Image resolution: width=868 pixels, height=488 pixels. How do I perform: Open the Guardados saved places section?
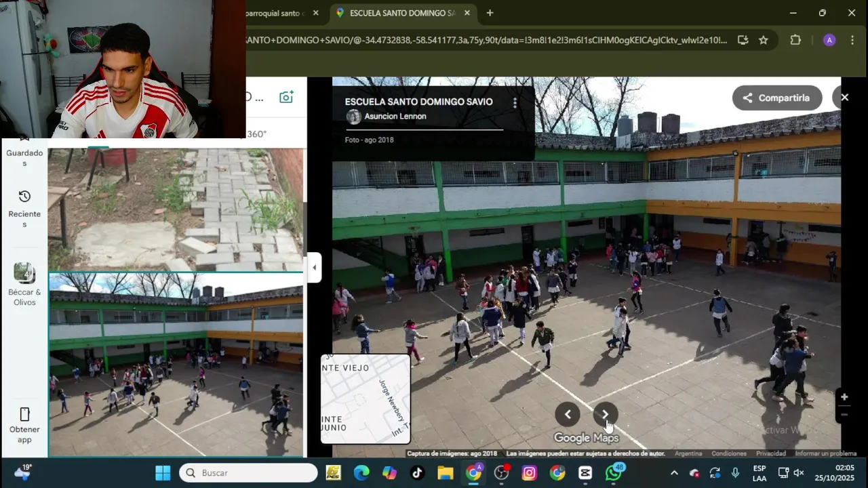coord(24,153)
